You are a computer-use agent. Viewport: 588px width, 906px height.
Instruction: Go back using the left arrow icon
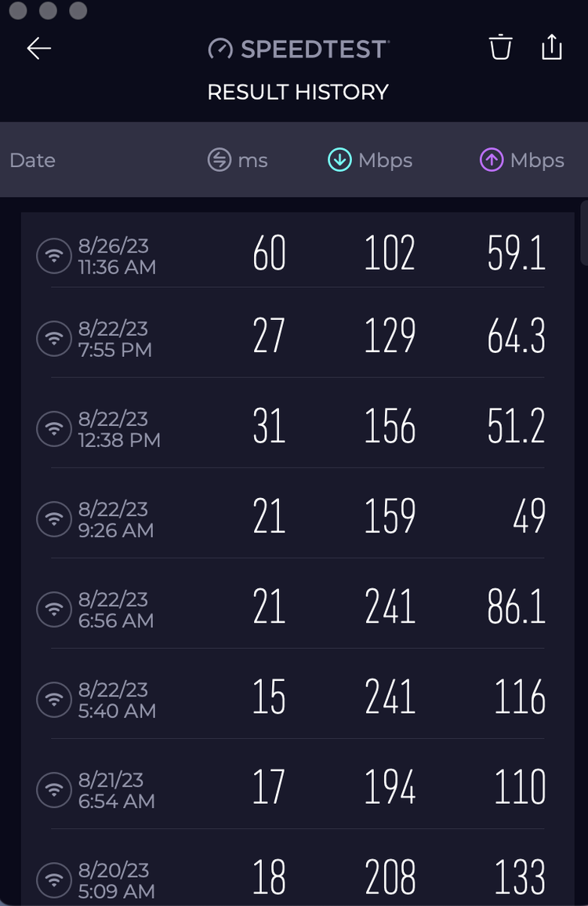[39, 49]
